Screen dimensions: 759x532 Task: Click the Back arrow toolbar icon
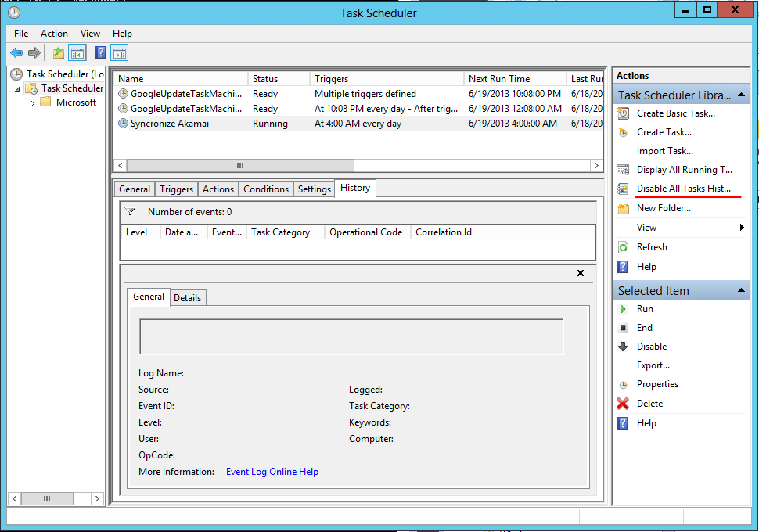click(x=16, y=52)
